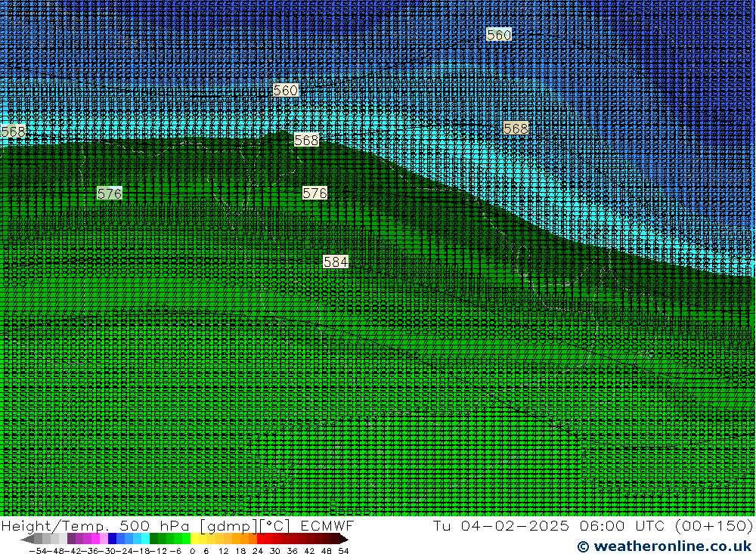Click the 568 label cut by the map edge

coord(13,132)
